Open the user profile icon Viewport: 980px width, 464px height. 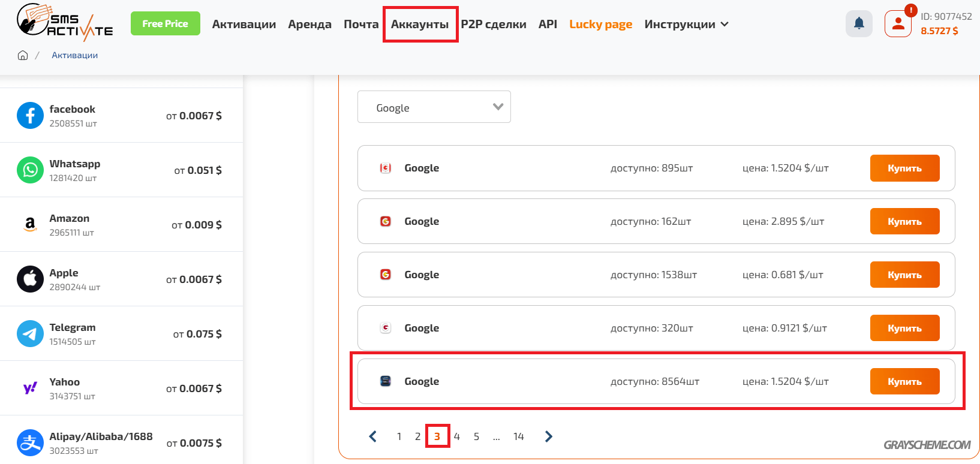(898, 24)
